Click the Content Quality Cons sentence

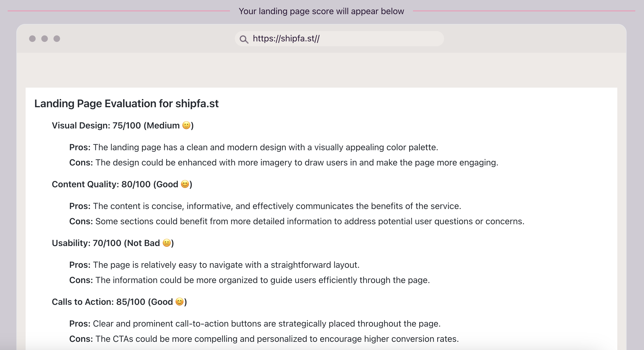click(296, 221)
